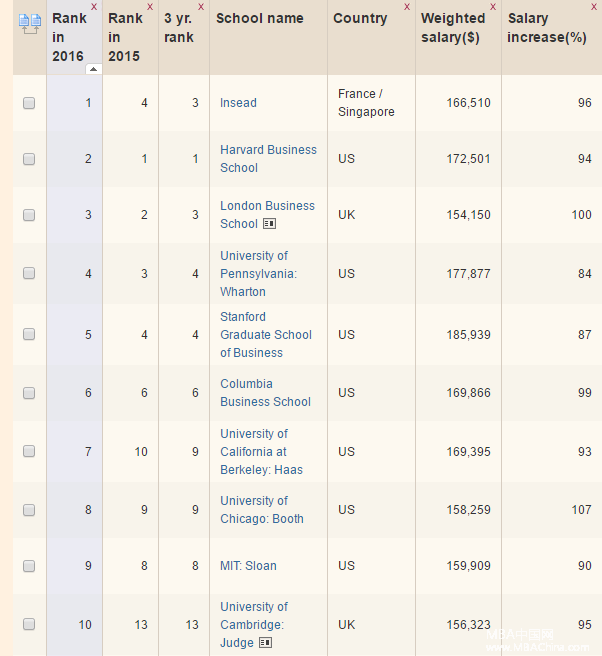Screen dimensions: 602x656
Task: Open University of Pennsylvania: Wharton link
Action: (259, 274)
